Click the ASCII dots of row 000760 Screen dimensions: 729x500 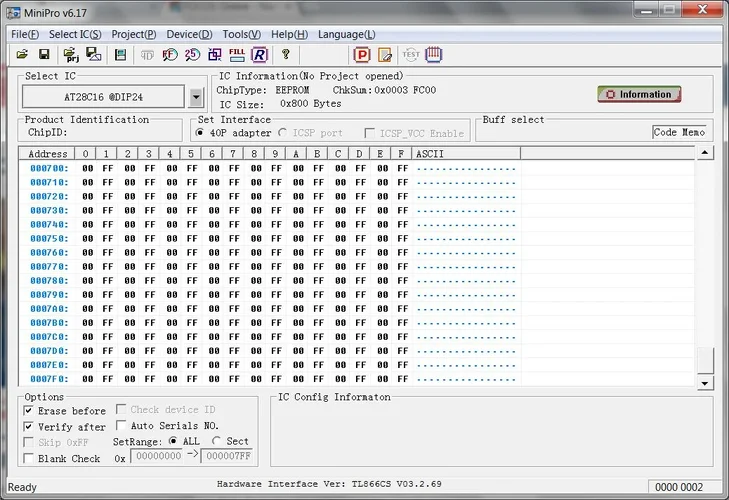pyautogui.click(x=466, y=253)
